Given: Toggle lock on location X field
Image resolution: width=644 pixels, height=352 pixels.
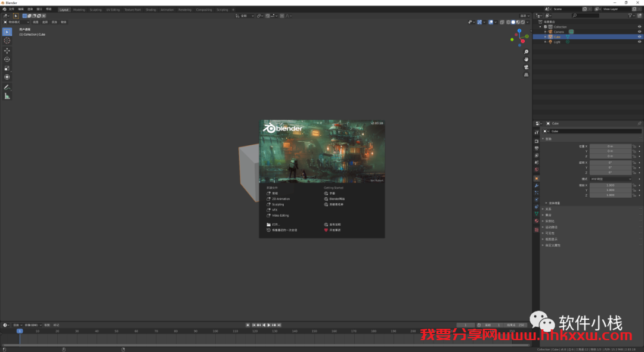Looking at the screenshot, I should point(634,146).
